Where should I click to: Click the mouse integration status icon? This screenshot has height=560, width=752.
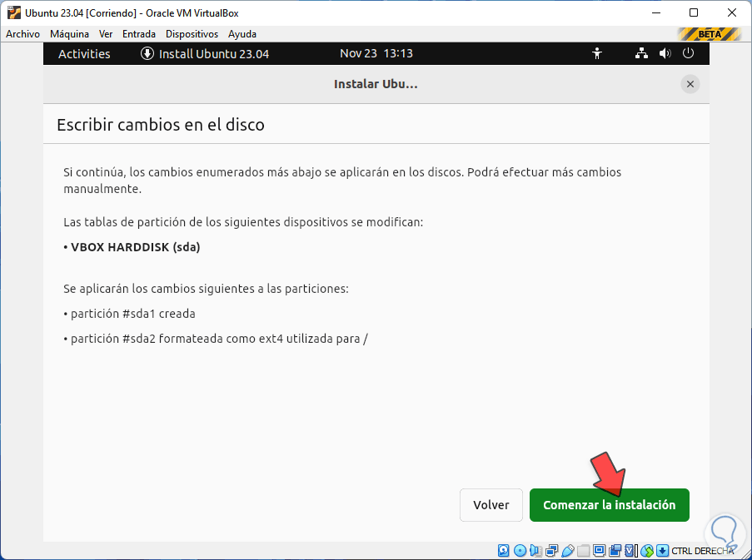(x=647, y=550)
